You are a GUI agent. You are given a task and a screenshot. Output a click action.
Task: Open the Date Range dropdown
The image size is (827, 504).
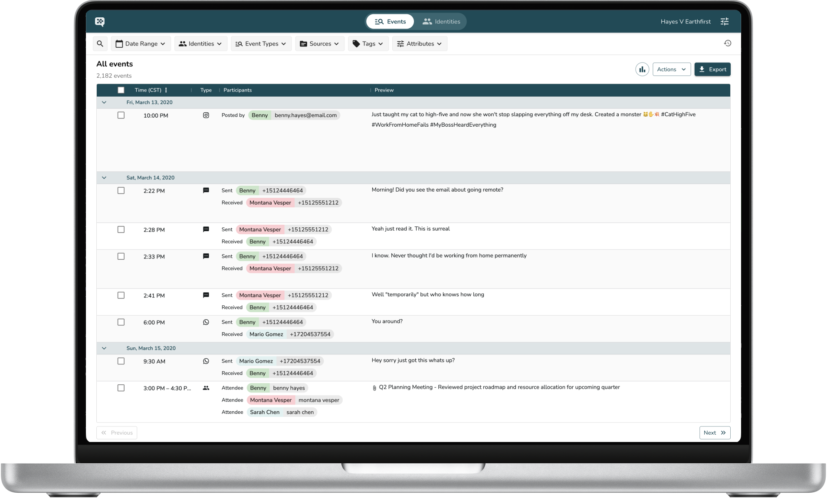(141, 44)
